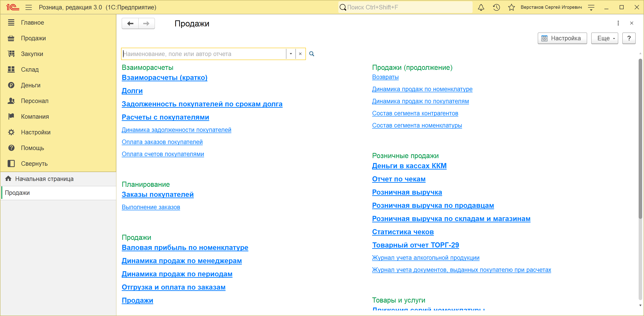
Task: Open Продажи section in sidebar
Action: pyautogui.click(x=33, y=38)
